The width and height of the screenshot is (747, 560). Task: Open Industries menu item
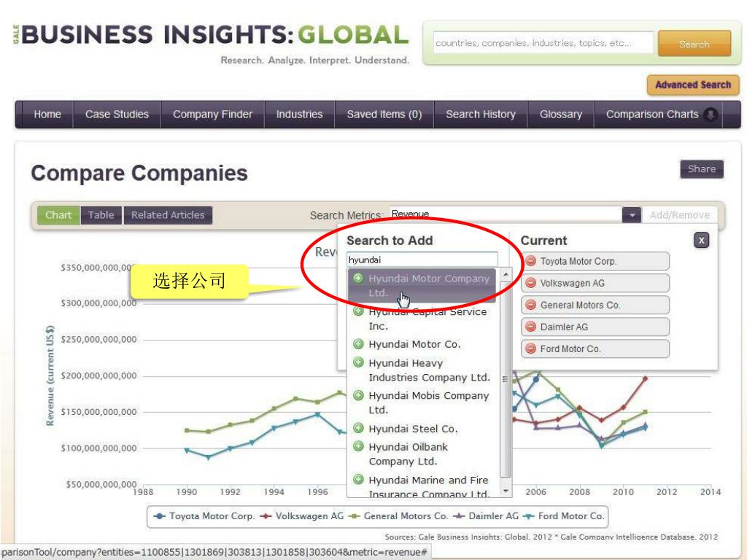[x=299, y=114]
